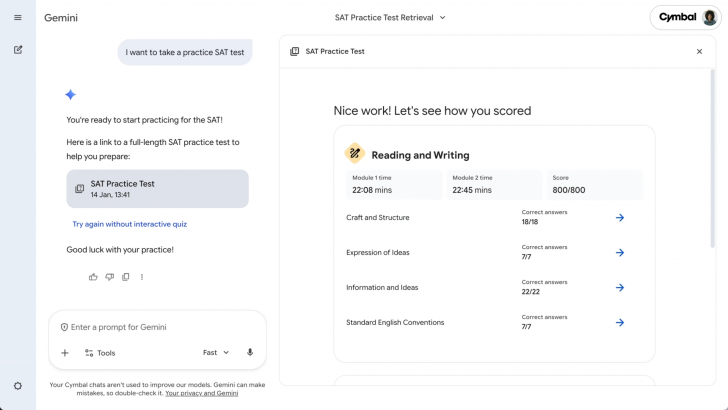The width and height of the screenshot is (728, 410).
Task: Expand Craft and Structure results arrow
Action: [x=620, y=217]
